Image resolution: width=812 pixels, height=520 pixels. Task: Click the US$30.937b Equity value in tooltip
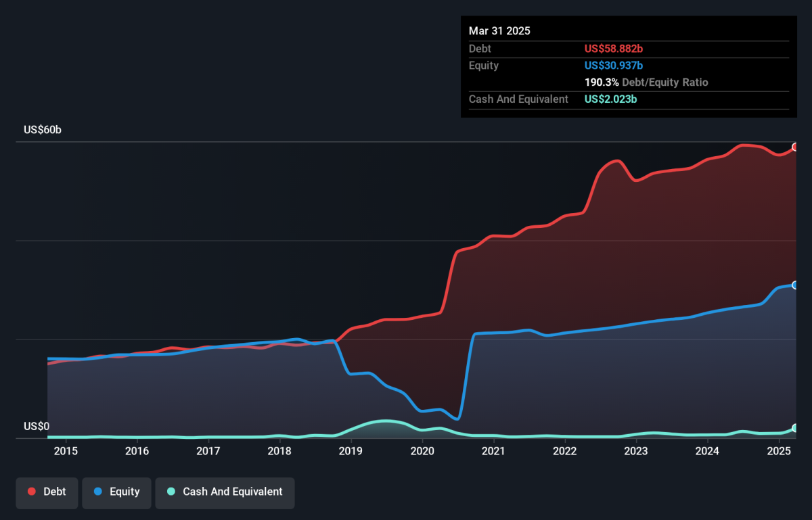click(614, 66)
